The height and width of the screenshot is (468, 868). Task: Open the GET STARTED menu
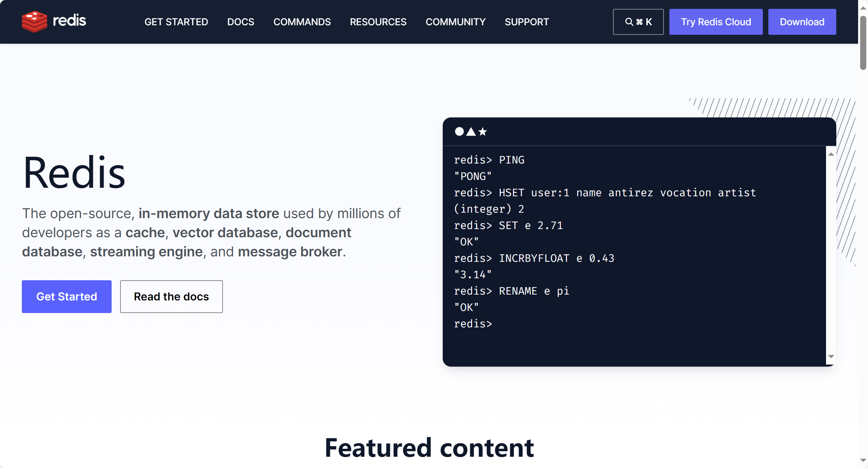[176, 22]
